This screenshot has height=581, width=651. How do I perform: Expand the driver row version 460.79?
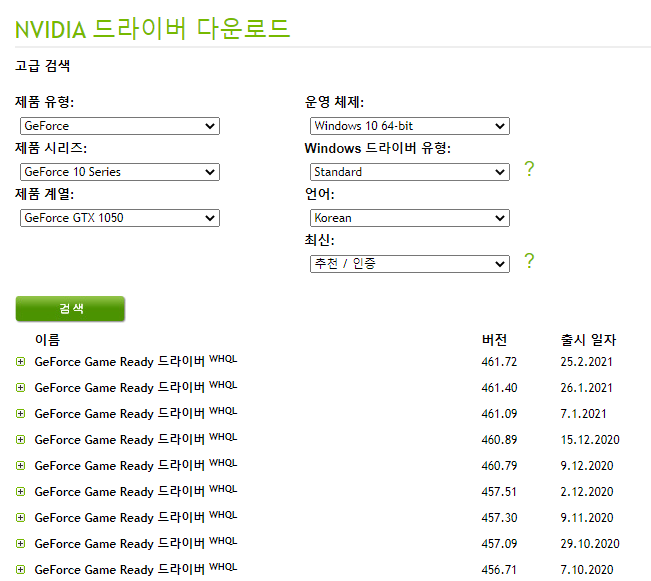coord(20,466)
